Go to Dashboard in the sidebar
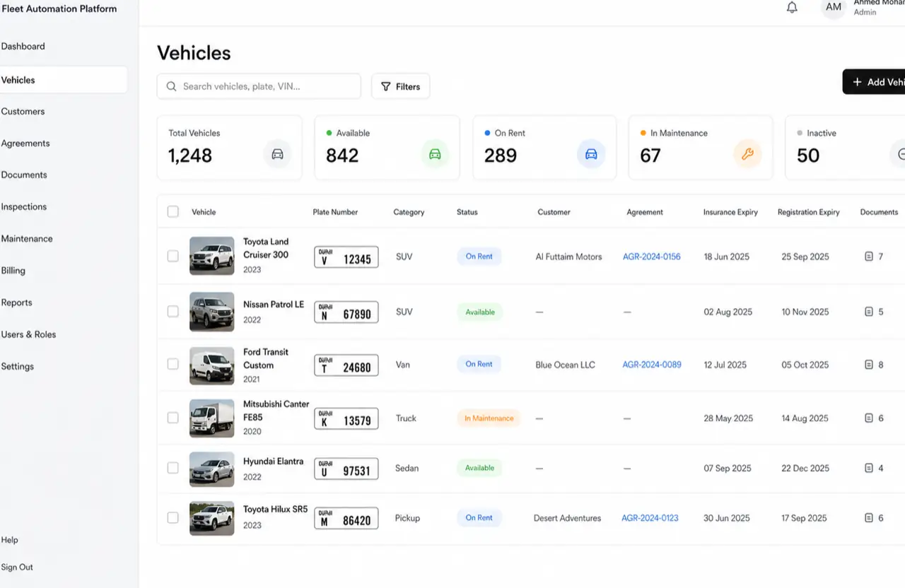 23,47
